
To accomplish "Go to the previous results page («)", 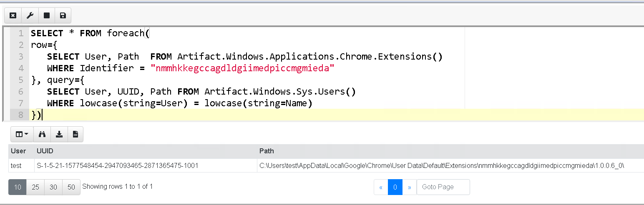I will (x=381, y=187).
